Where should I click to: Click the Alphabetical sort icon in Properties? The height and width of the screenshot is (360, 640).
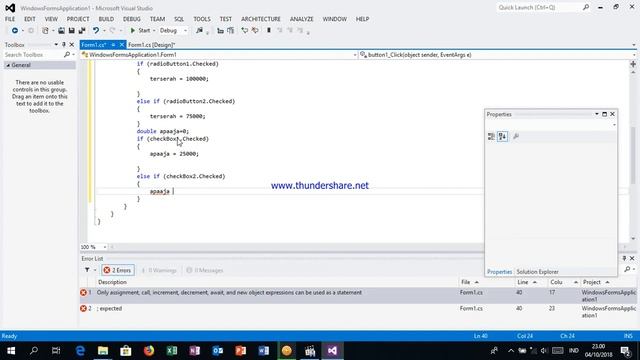coord(502,137)
